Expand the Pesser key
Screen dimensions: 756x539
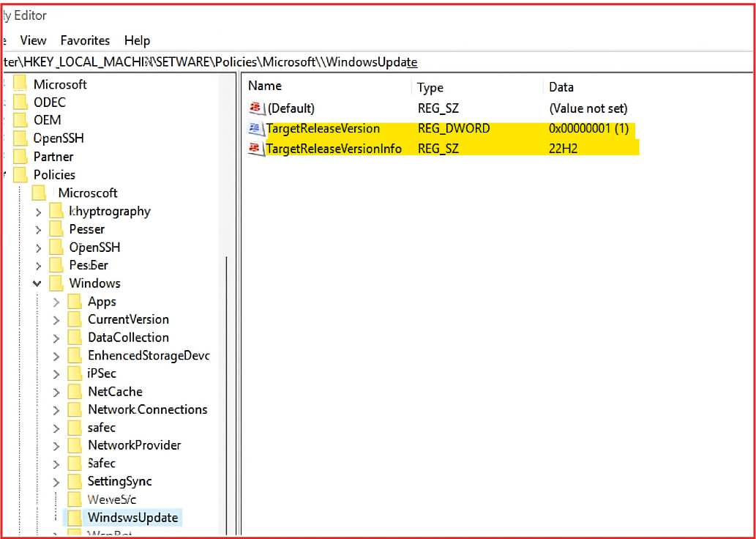(x=39, y=230)
